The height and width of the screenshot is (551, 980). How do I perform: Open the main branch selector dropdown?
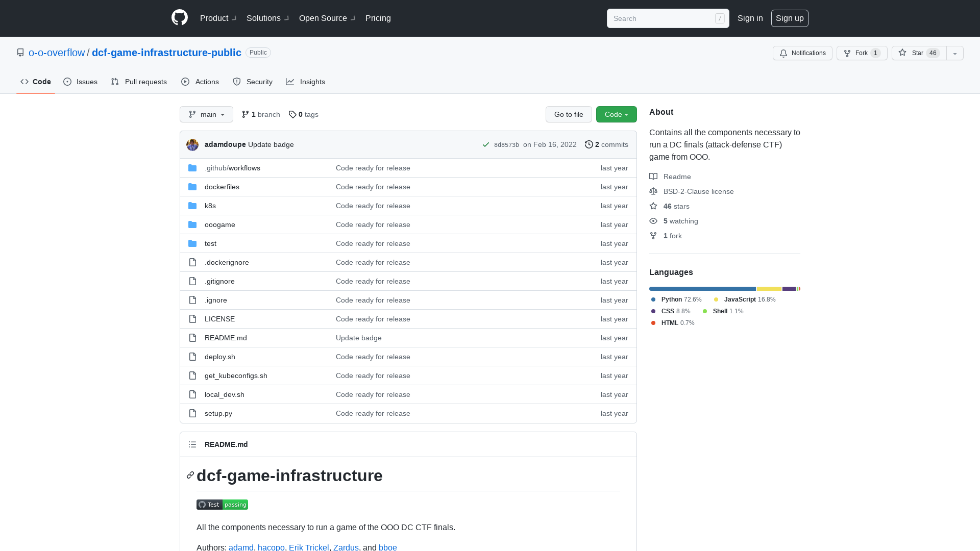point(206,114)
